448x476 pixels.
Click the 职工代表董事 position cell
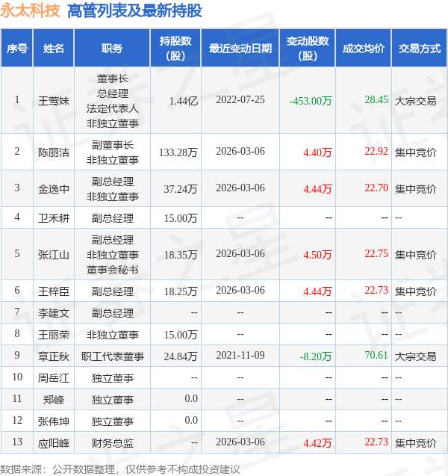pyautogui.click(x=112, y=356)
